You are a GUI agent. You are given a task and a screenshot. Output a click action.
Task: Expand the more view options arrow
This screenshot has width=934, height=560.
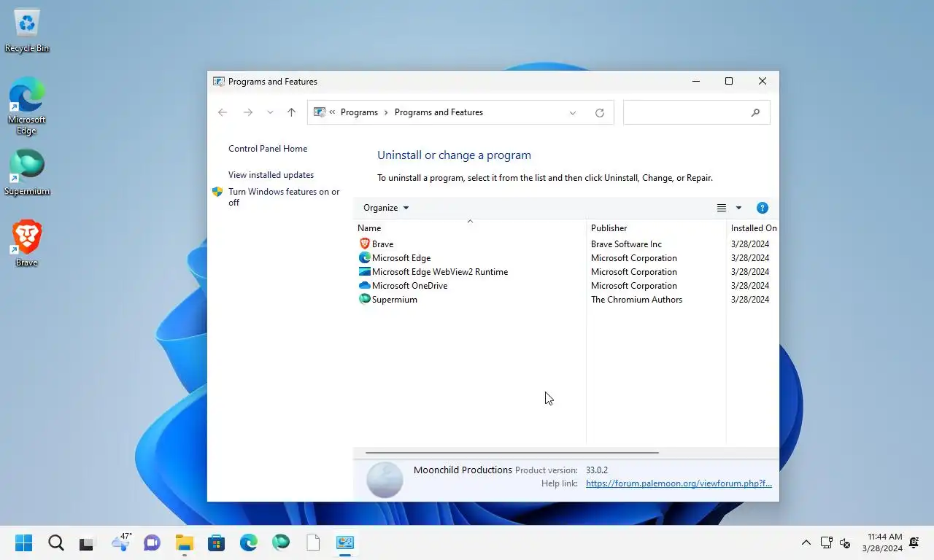pos(738,208)
